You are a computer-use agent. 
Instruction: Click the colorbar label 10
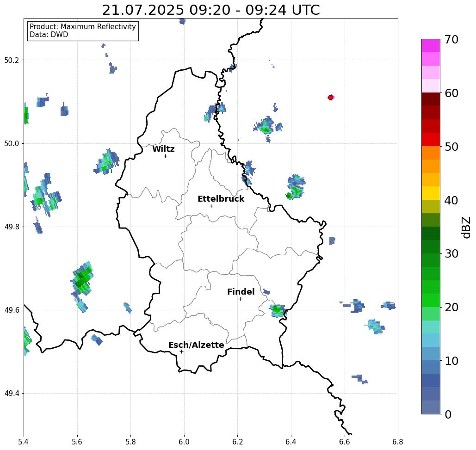click(x=451, y=361)
